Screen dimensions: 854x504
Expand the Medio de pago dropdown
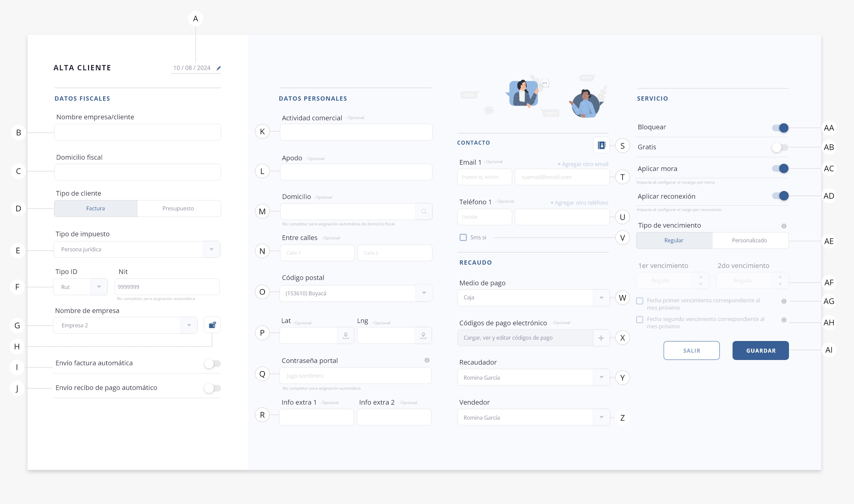point(601,298)
